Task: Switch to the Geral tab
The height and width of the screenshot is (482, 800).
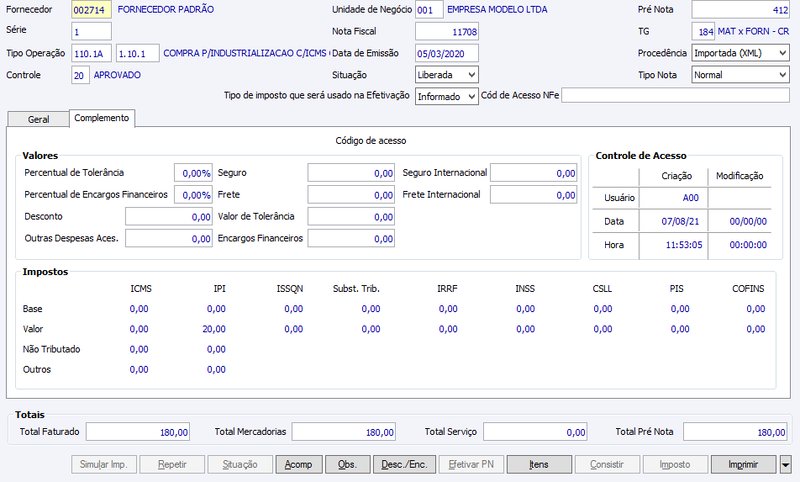Action: 38,119
